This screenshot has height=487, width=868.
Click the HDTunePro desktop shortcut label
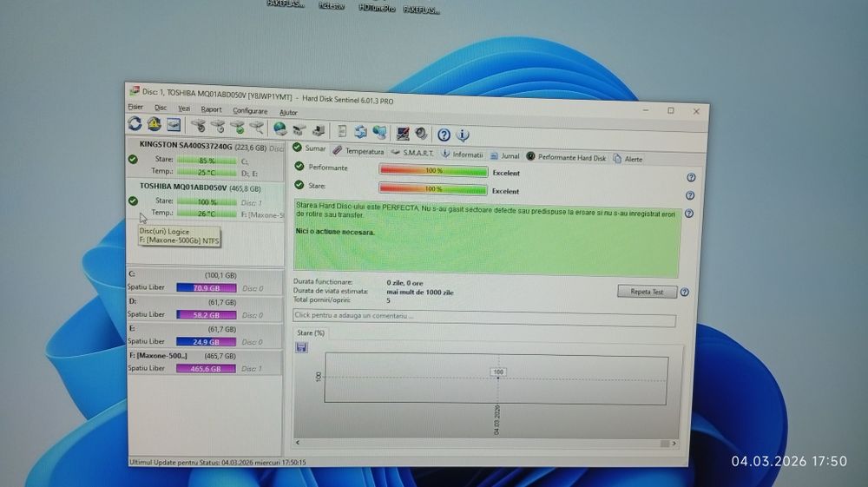coord(377,8)
